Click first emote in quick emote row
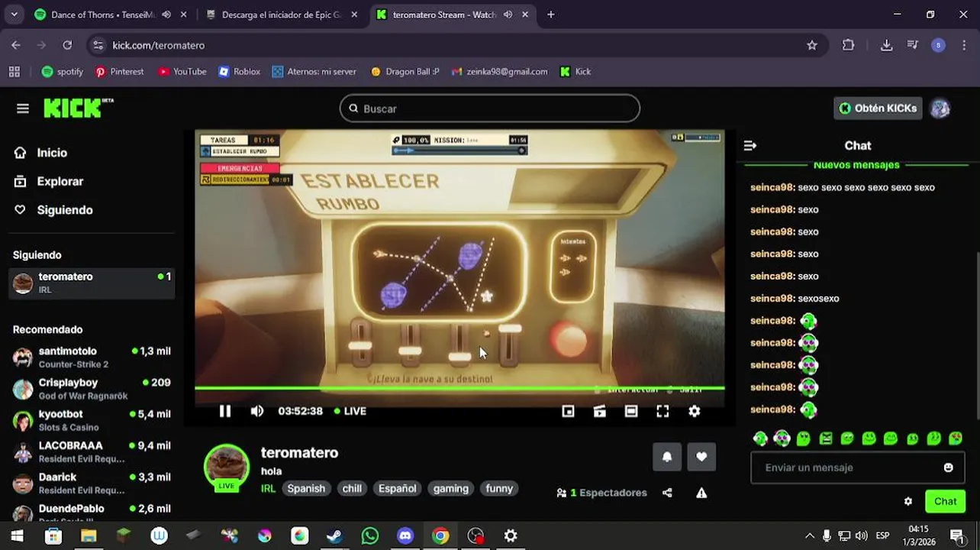The width and height of the screenshot is (980, 550). 760,438
